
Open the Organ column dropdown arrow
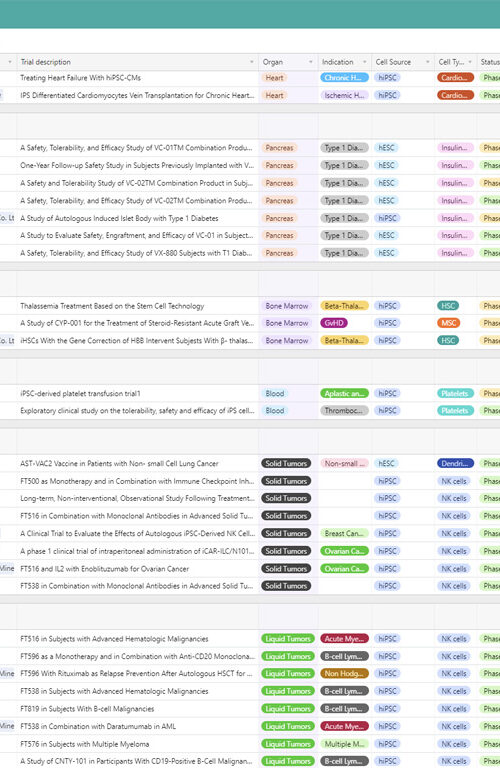pos(310,62)
